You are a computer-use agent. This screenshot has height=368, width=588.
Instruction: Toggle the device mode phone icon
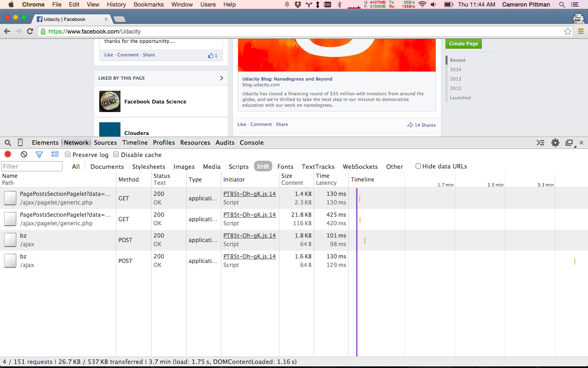tap(20, 142)
